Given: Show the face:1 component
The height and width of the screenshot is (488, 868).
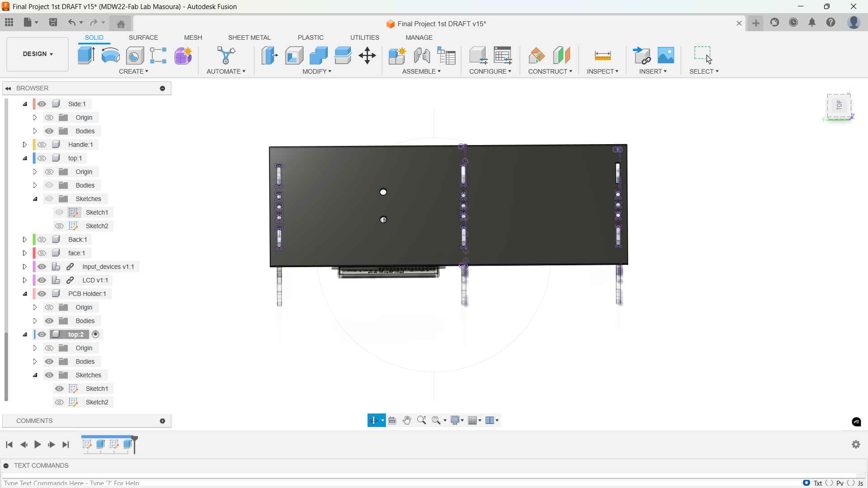Looking at the screenshot, I should [42, 253].
